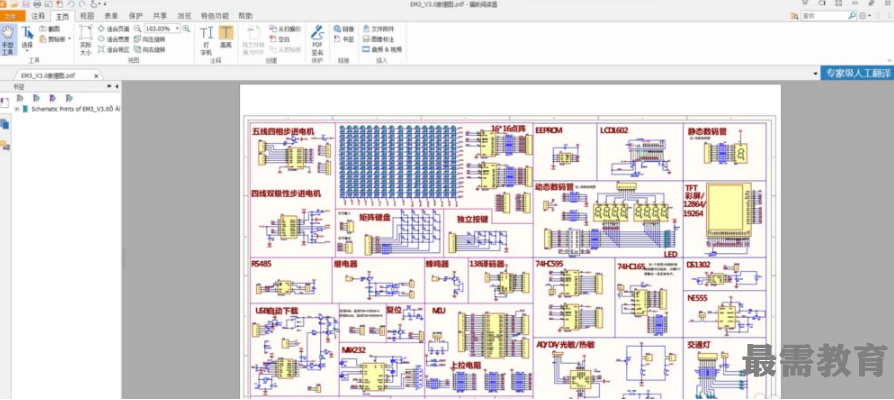
Task: Click the third bookmark toolbar icon
Action: (53, 98)
